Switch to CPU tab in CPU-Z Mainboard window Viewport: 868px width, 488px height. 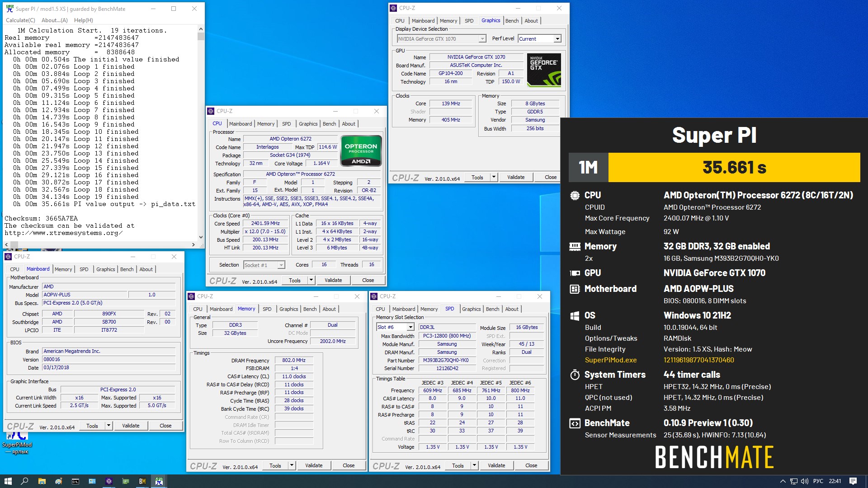15,269
